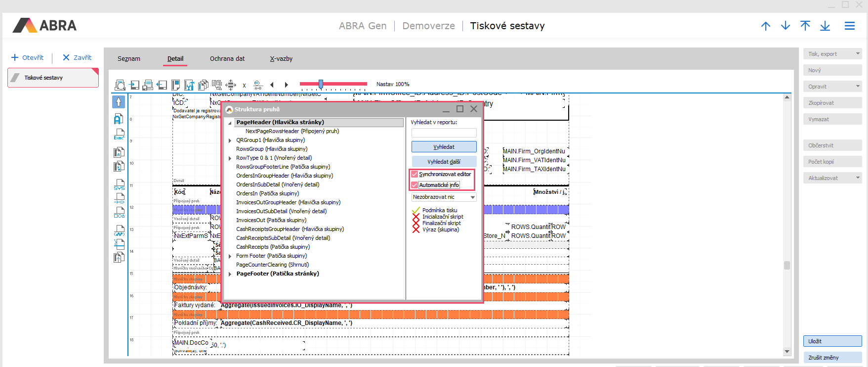Select RowsGroup (Hlavička skupiny) in the tree
This screenshot has height=367, width=868.
pos(272,149)
